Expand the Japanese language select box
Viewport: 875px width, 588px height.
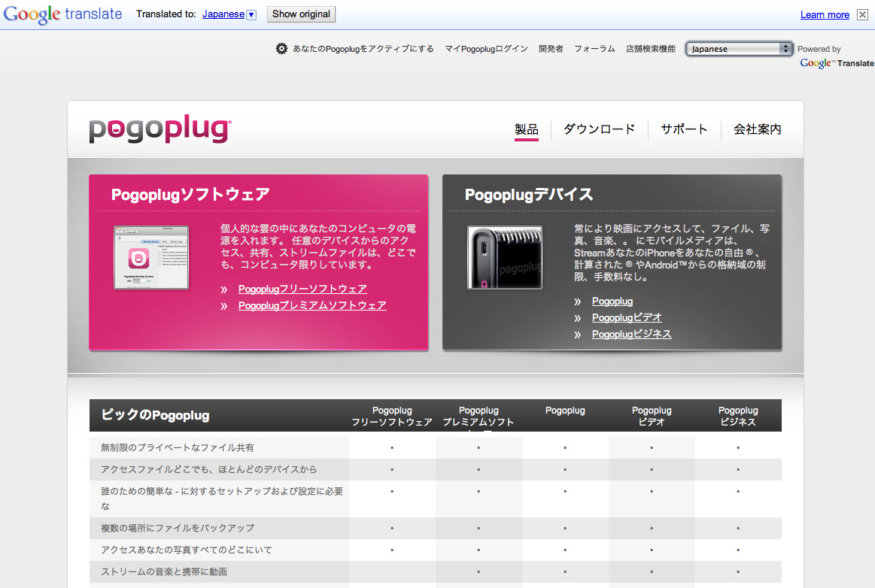pos(739,49)
